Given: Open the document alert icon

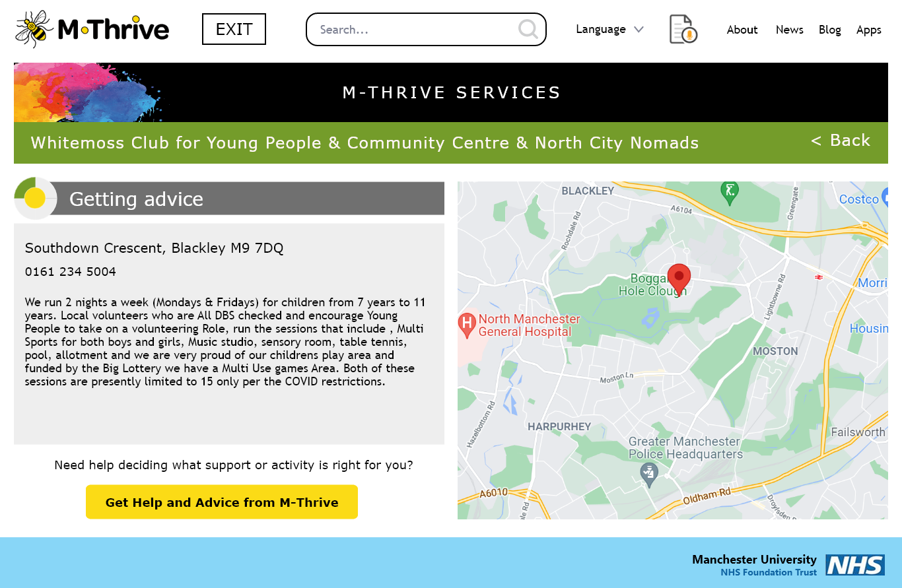Looking at the screenshot, I should tap(683, 30).
